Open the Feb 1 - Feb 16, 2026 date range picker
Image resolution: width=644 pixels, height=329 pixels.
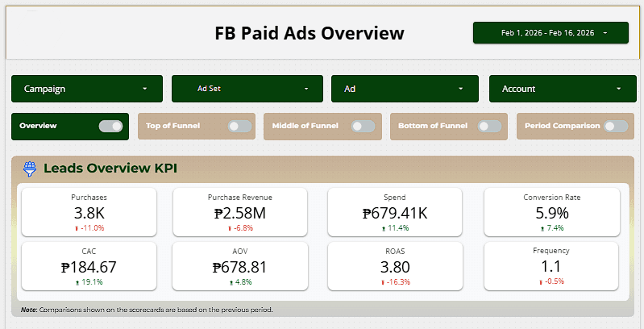(x=551, y=33)
